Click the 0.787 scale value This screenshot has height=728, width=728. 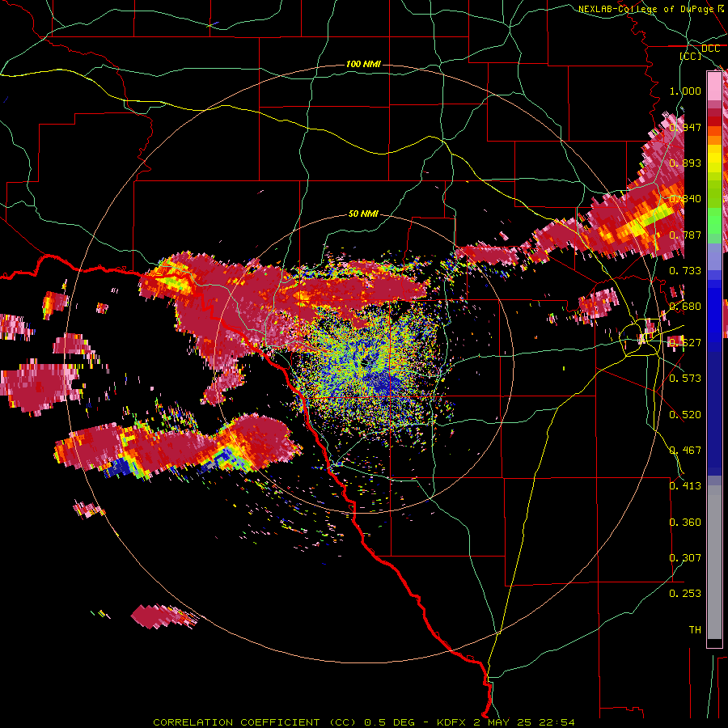pyautogui.click(x=685, y=235)
